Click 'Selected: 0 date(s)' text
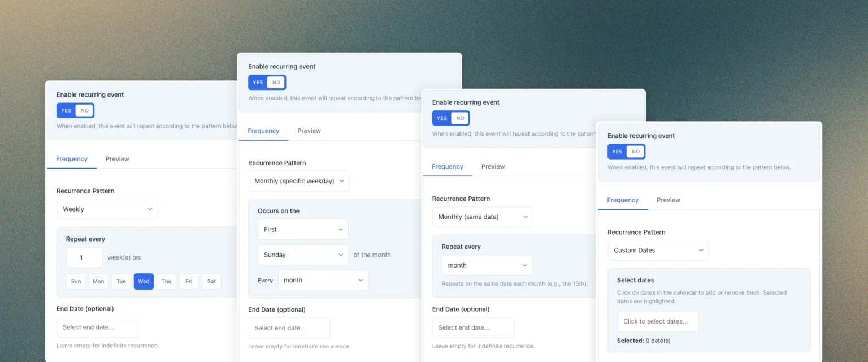The width and height of the screenshot is (868, 362). tap(644, 341)
